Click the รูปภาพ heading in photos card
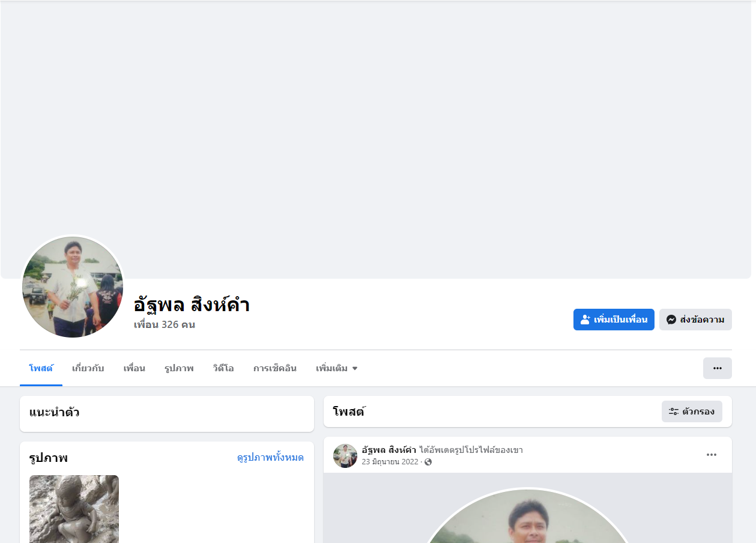Viewport: 756px width, 543px height. pos(48,458)
